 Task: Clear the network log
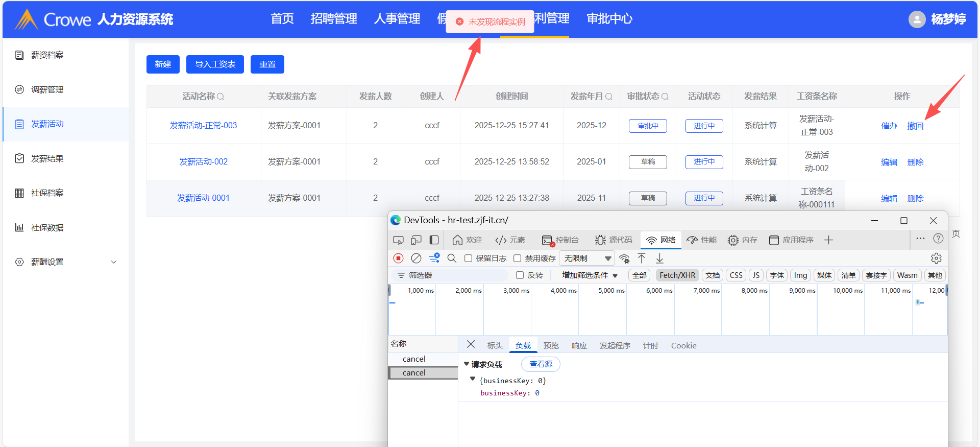tap(416, 258)
